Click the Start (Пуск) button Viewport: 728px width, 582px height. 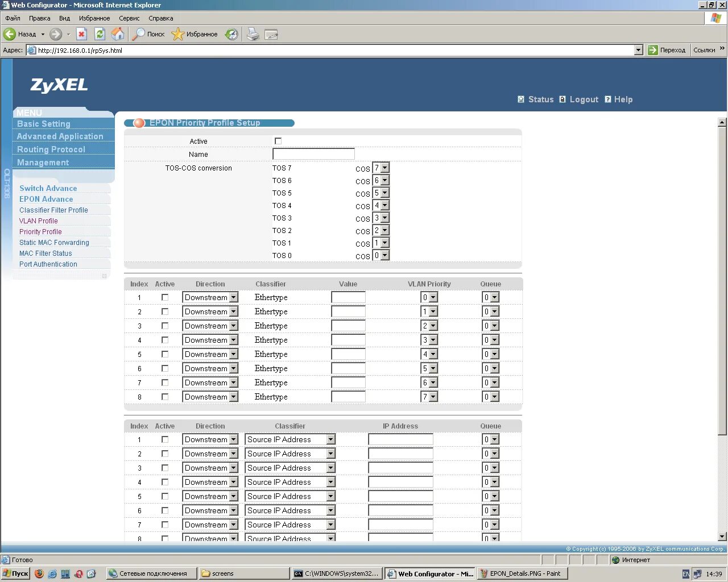(15, 573)
